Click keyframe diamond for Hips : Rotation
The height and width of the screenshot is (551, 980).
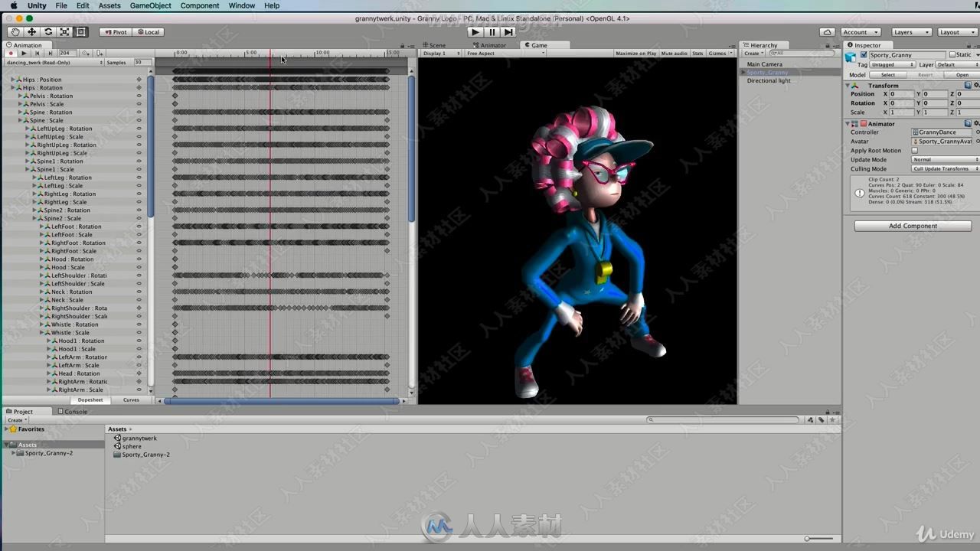click(139, 87)
